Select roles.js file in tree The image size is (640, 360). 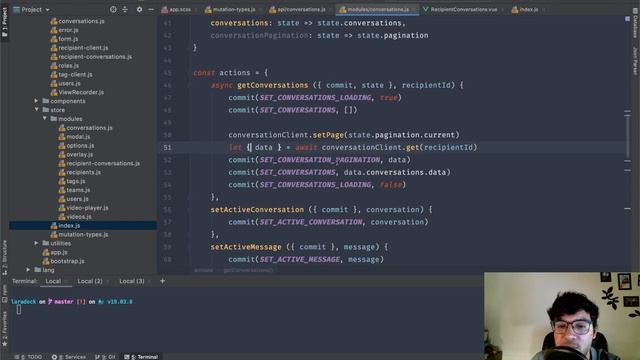coord(69,65)
